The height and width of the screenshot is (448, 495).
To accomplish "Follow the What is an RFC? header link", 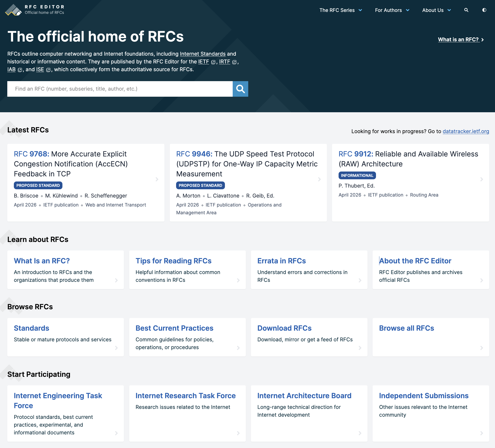I will tap(458, 40).
